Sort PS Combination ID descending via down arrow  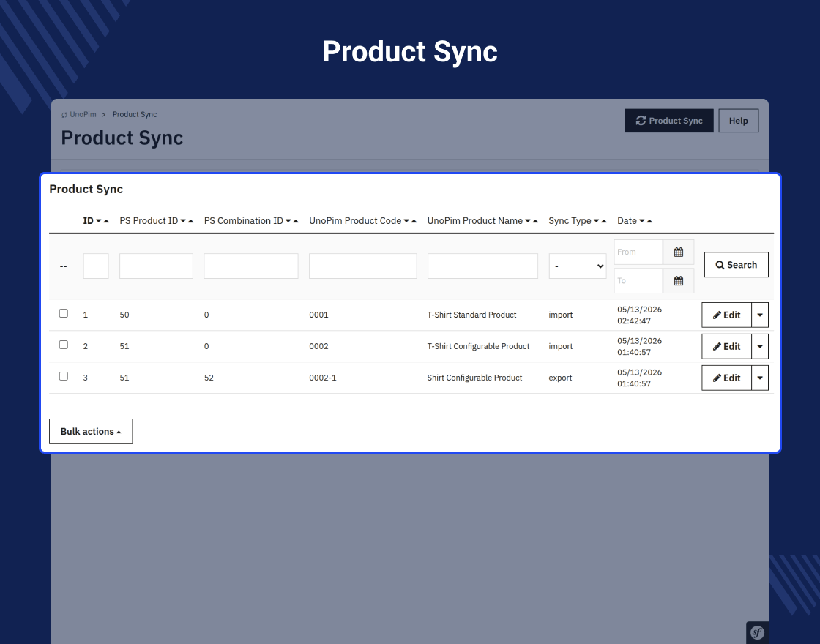[x=288, y=221]
